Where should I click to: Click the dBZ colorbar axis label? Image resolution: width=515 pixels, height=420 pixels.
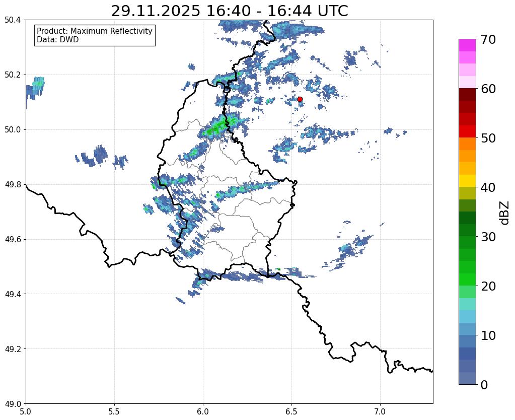pyautogui.click(x=505, y=213)
